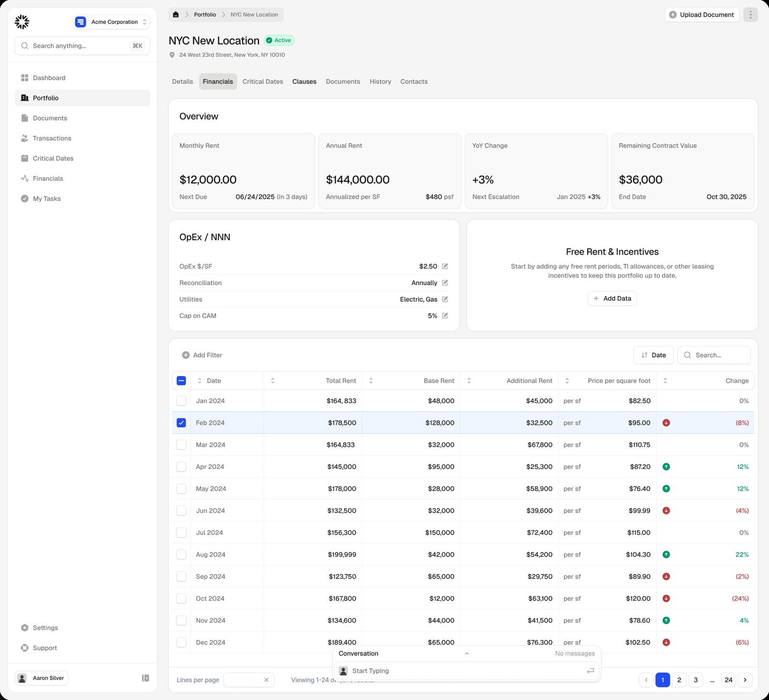Sort by the Price per square foot column
Viewport: 769px width, 700px height.
[x=567, y=381]
